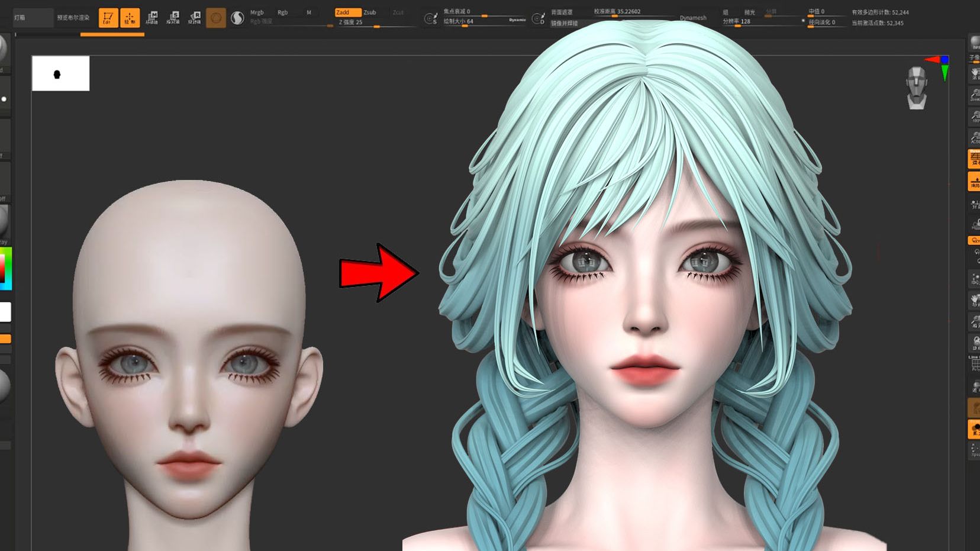This screenshot has height=551, width=980.
Task: Enable the Sculptris Pro icon
Action: (x=237, y=18)
